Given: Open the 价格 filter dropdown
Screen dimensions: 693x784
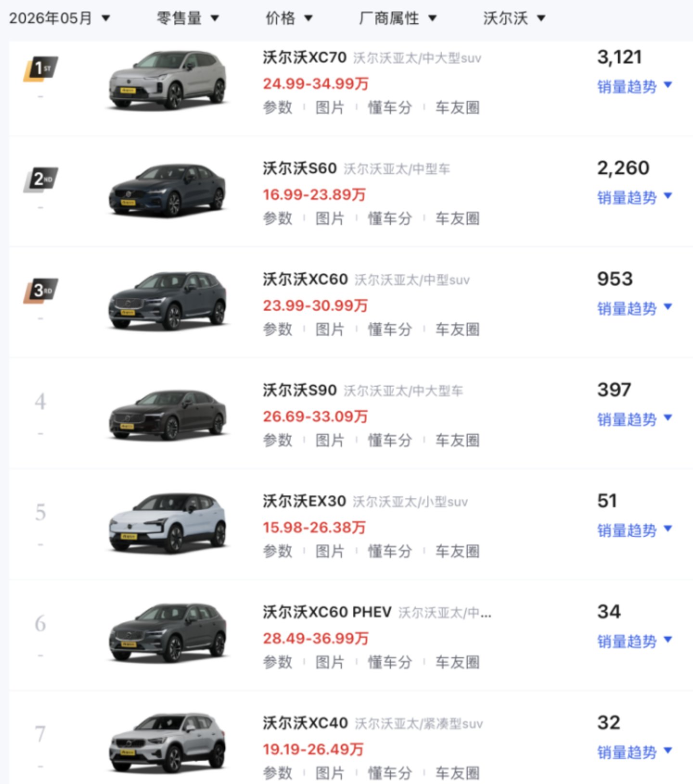Looking at the screenshot, I should click(289, 18).
